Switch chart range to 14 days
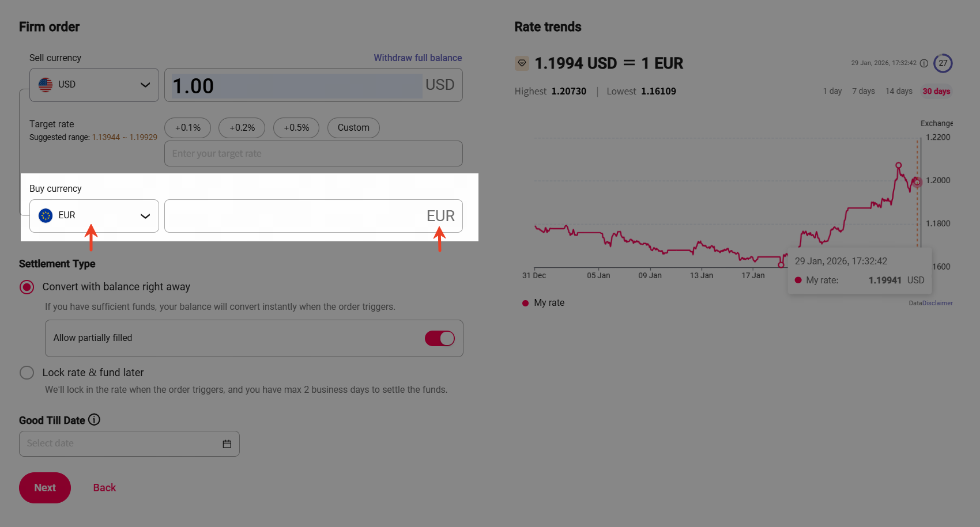980x527 pixels. (898, 91)
